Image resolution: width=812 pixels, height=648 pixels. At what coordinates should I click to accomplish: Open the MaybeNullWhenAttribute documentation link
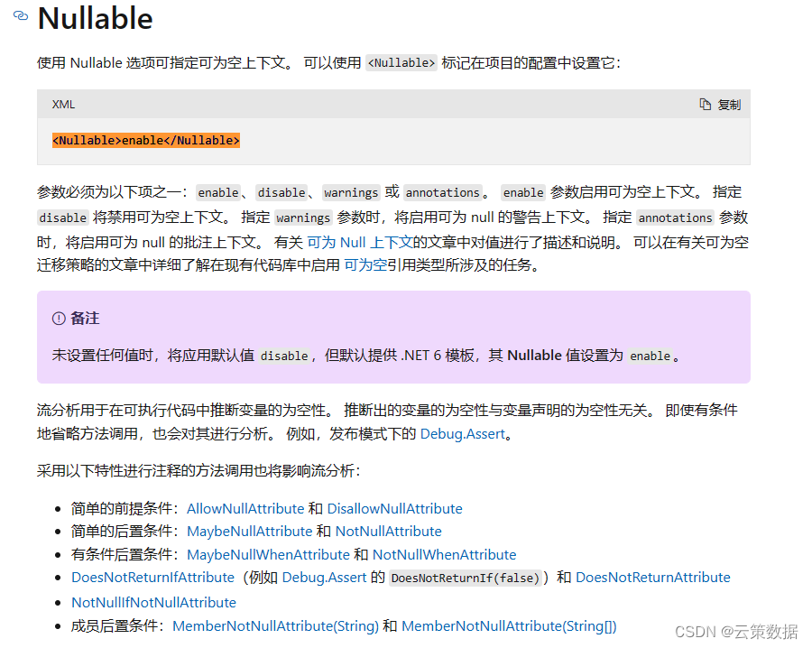point(268,555)
